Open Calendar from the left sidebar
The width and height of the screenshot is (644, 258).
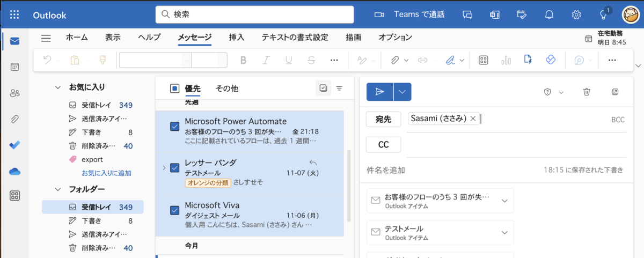[14, 67]
